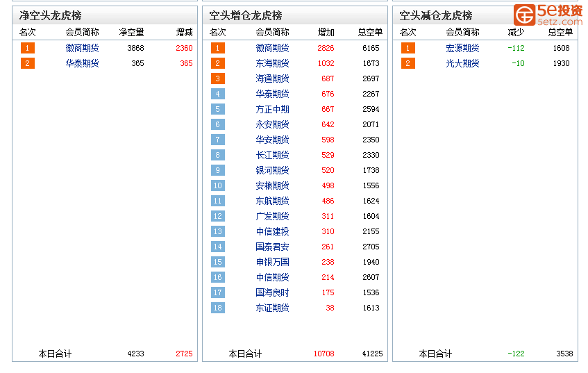The height and width of the screenshot is (373, 588).
Task: Open 银河期货 member link
Action: [272, 170]
